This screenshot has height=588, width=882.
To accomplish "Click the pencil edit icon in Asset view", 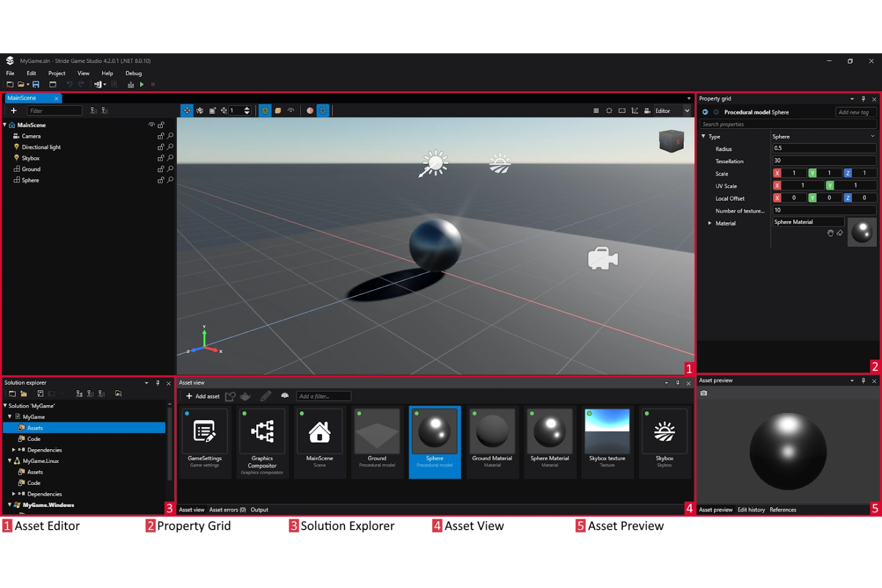I will [x=266, y=396].
